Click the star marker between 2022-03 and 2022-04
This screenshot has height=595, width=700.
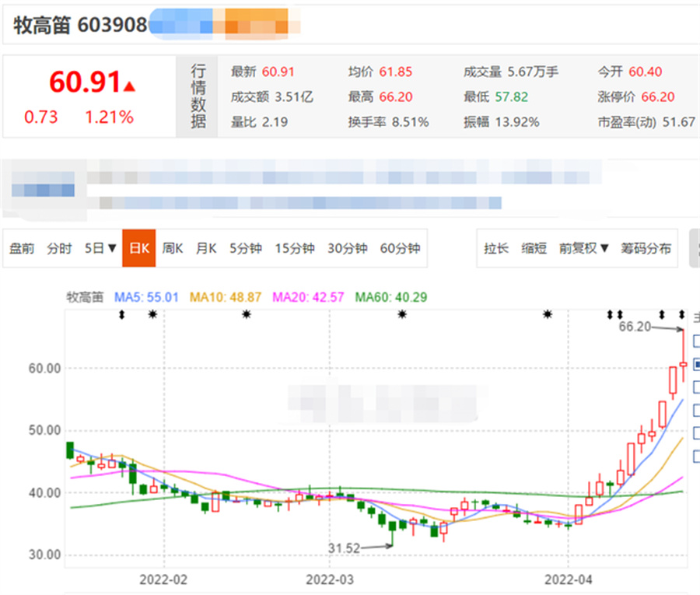click(402, 314)
